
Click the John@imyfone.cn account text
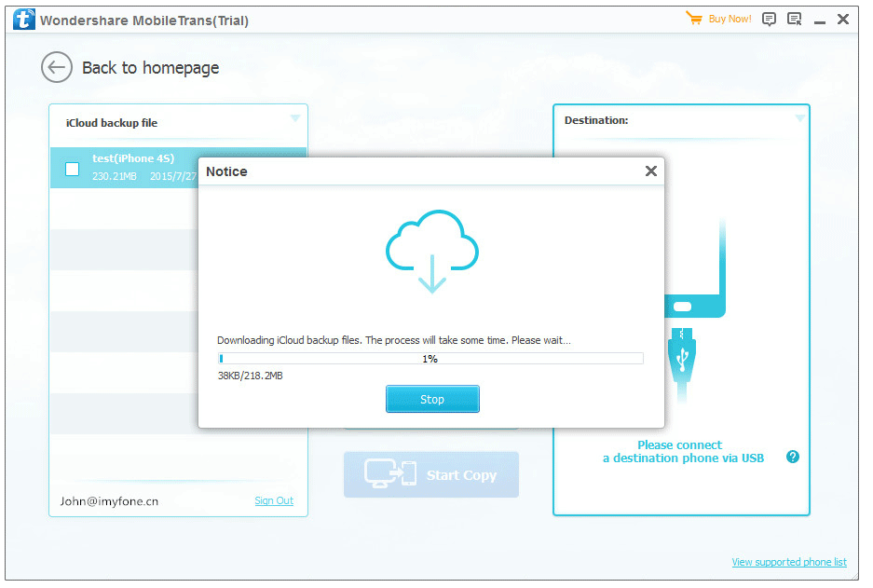coord(109,501)
